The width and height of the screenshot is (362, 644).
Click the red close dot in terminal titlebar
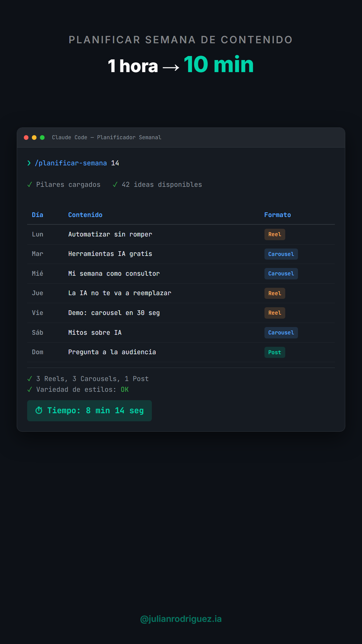tap(26, 138)
